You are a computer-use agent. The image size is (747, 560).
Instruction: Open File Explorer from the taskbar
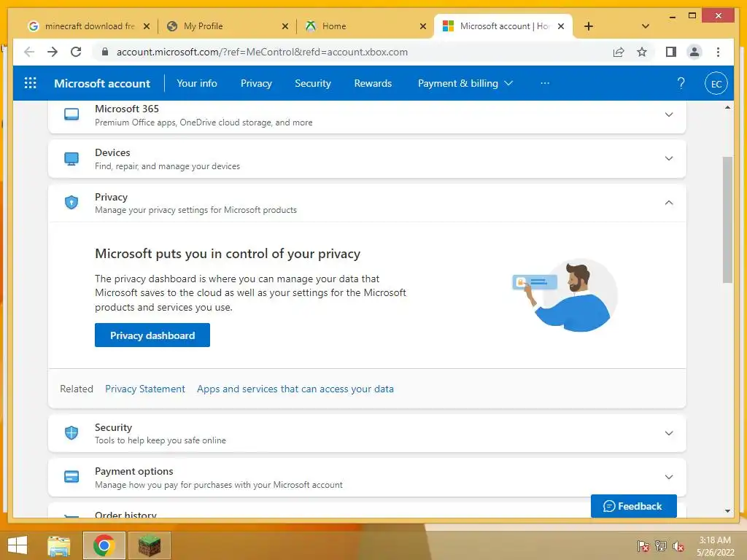coord(59,545)
